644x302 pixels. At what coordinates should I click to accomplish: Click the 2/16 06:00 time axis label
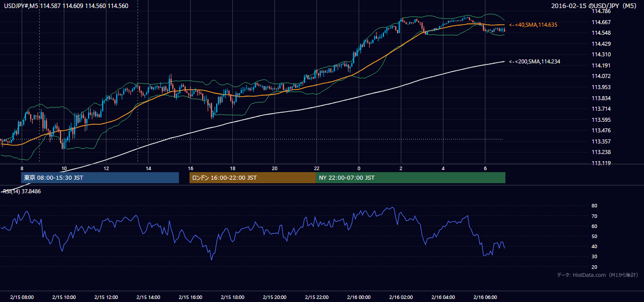pos(485,297)
